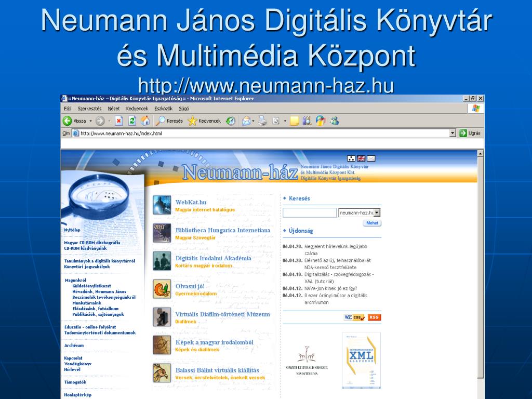Open the Nézet menu
This screenshot has width=532, height=399.
114,109
